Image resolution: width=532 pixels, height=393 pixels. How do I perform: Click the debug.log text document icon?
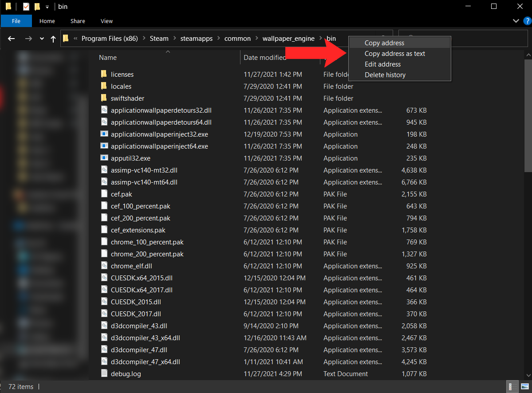tap(104, 373)
